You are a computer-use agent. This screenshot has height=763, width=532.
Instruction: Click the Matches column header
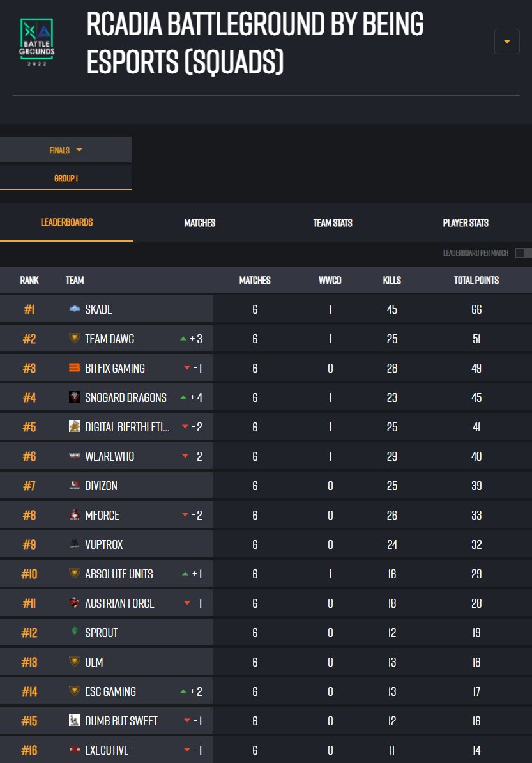point(255,281)
